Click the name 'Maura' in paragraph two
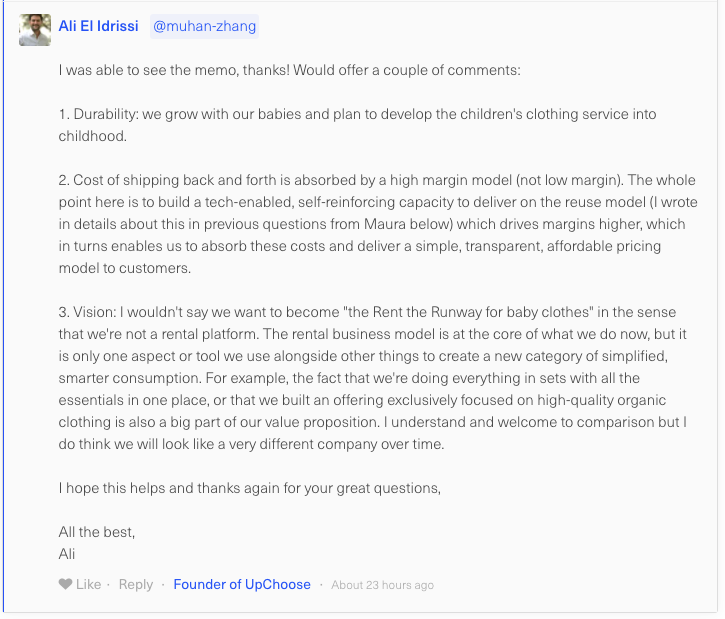The height and width of the screenshot is (619, 725). [x=385, y=224]
